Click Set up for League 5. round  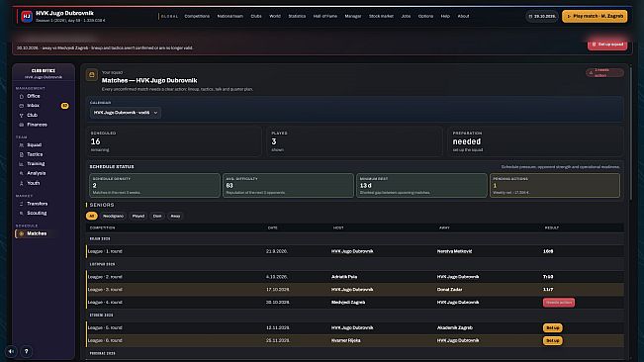pyautogui.click(x=553, y=328)
